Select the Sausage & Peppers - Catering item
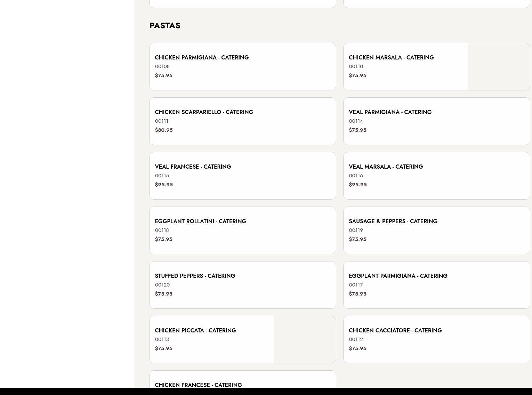 [437, 230]
